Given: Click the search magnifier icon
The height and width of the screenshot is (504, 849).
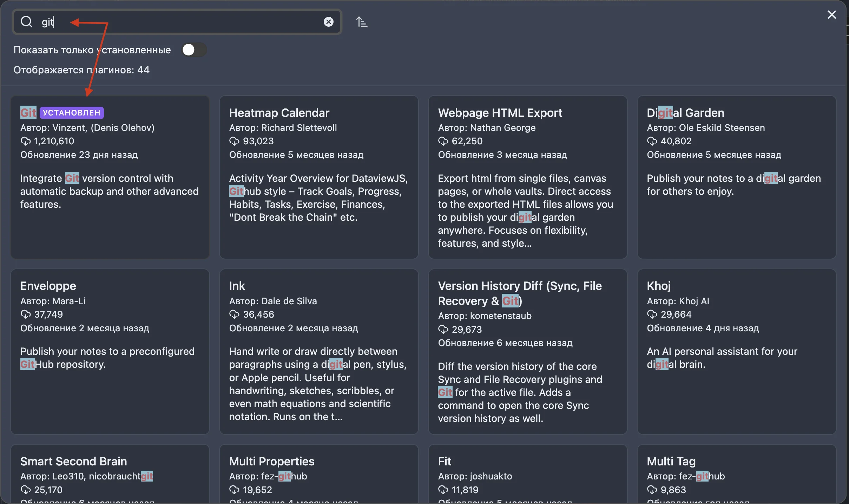Looking at the screenshot, I should (26, 22).
